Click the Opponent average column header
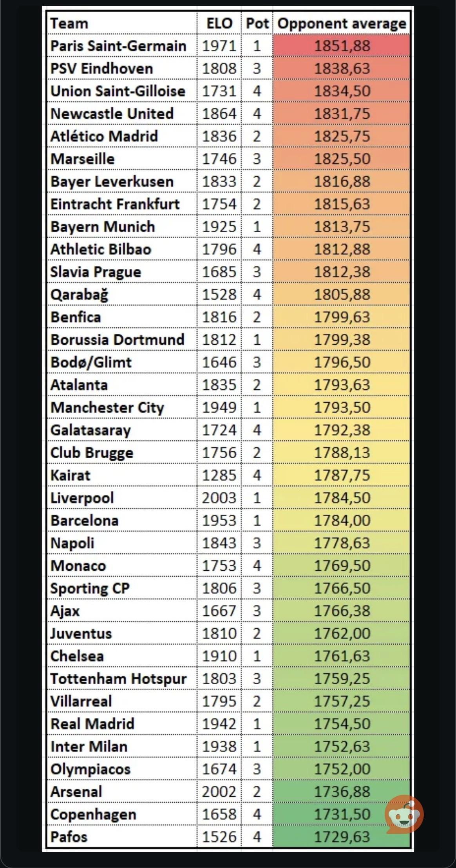This screenshot has width=456, height=868. click(342, 24)
